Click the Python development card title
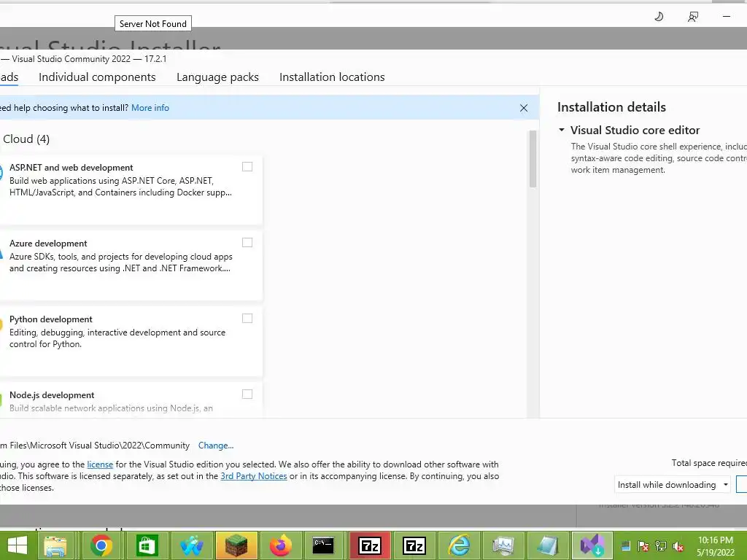747x560 pixels. point(51,319)
